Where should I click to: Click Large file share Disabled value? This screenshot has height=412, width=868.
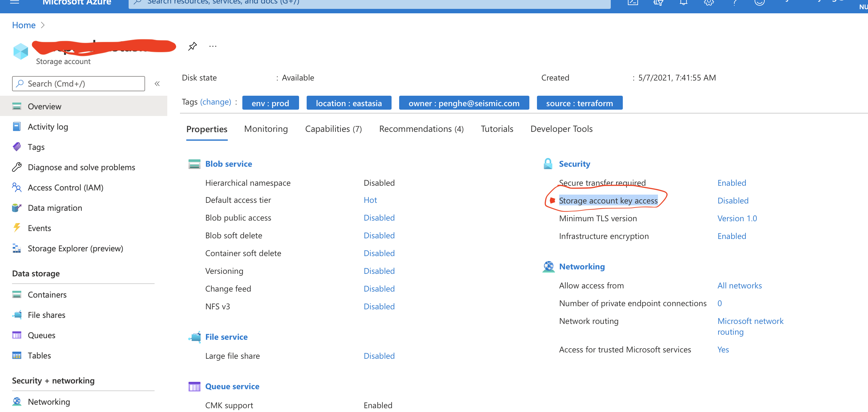coord(379,356)
